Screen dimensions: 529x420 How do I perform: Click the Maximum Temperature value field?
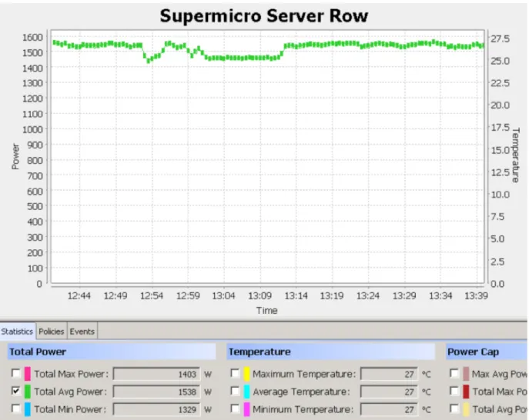coord(389,374)
